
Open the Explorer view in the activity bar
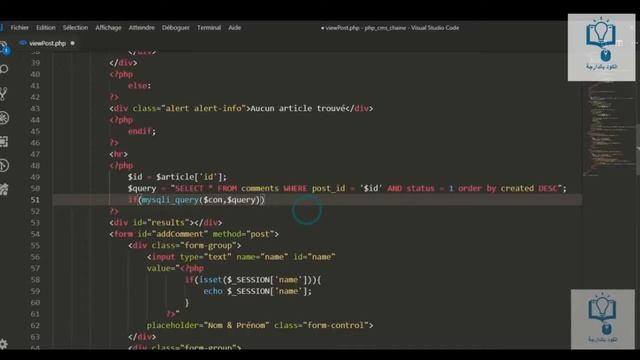point(3,47)
